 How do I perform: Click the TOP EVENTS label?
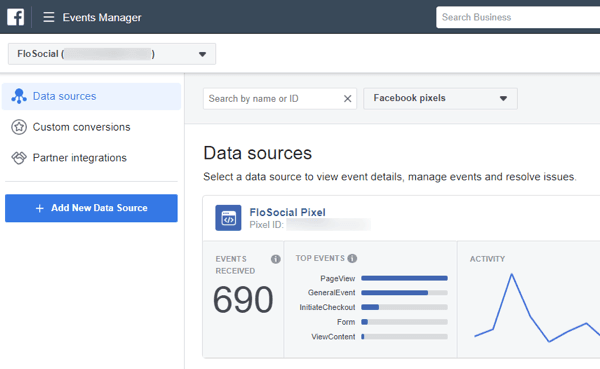click(x=320, y=258)
